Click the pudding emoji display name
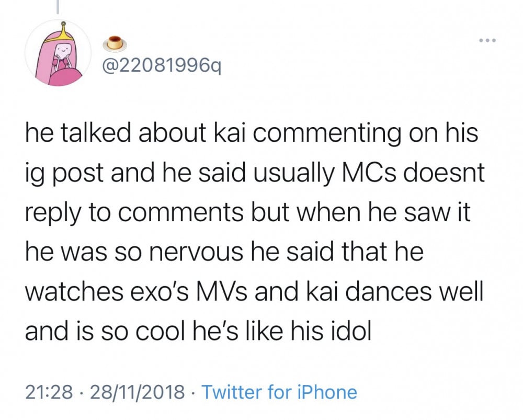Screen dimensions: 523x420 point(114,43)
